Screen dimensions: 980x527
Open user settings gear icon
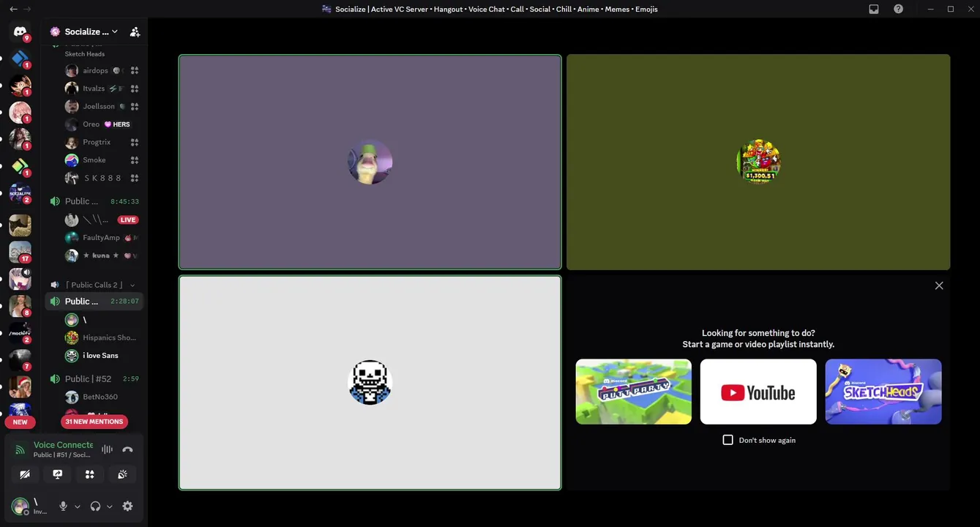[x=127, y=507]
